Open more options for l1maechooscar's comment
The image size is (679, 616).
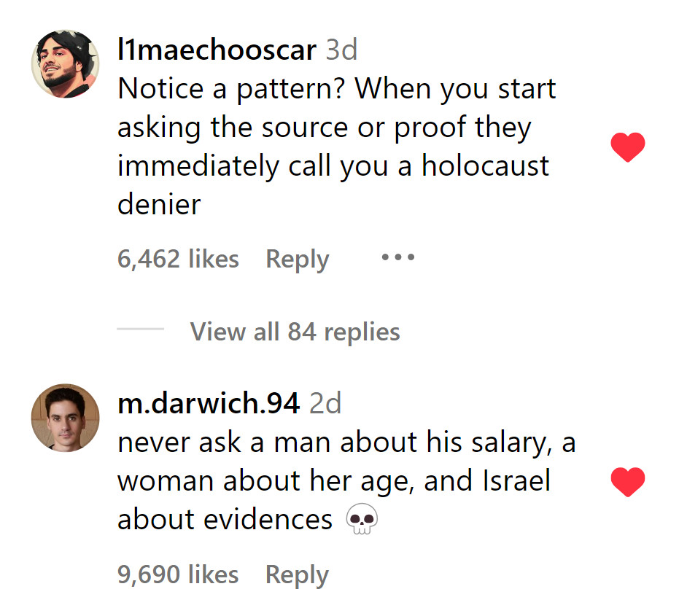point(397,257)
